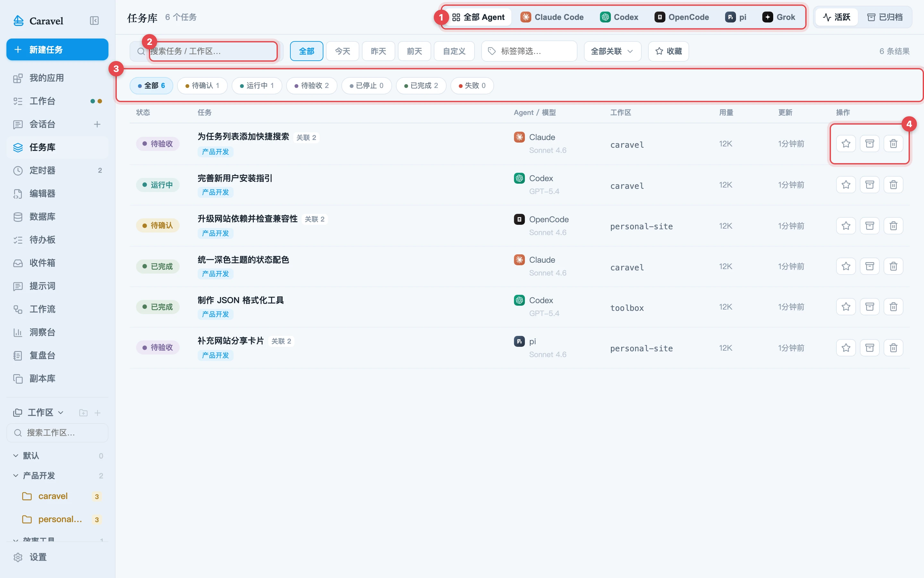Screen dimensions: 924x578
Task: Archive the 制作 JSON 格式化工具 task
Action: (x=869, y=307)
